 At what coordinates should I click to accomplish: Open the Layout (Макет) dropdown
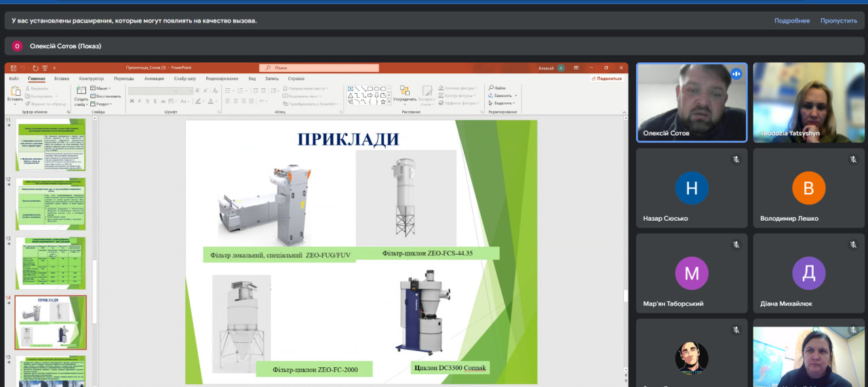click(x=102, y=88)
